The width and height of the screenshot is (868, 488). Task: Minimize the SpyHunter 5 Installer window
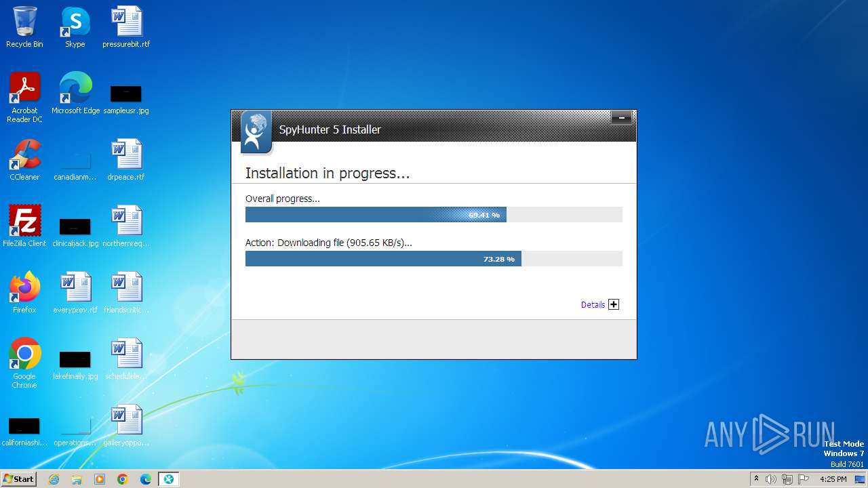pyautogui.click(x=621, y=118)
